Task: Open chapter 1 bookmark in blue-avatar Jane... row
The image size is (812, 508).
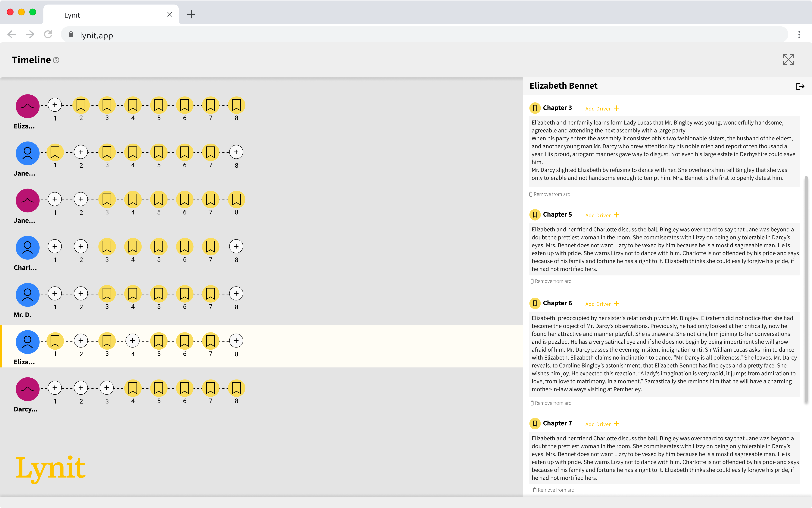Action: pos(55,152)
